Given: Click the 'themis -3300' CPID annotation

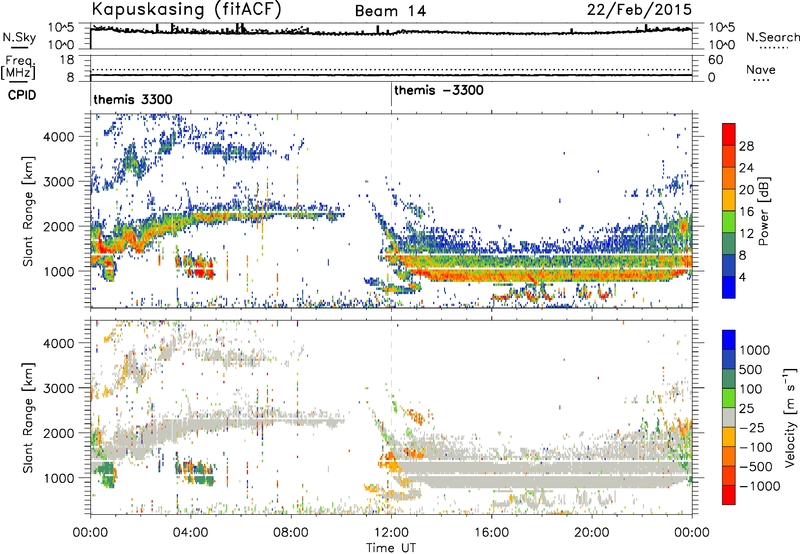Looking at the screenshot, I should [x=439, y=90].
